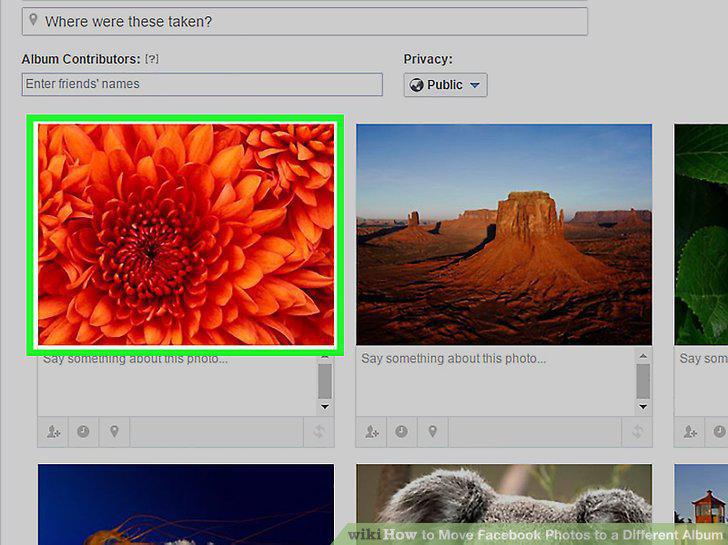Click the scrollbar thumb in the desert caption box

point(643,381)
